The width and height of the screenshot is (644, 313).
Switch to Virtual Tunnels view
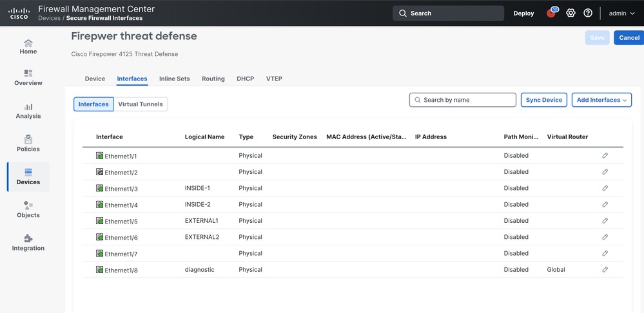[141, 104]
